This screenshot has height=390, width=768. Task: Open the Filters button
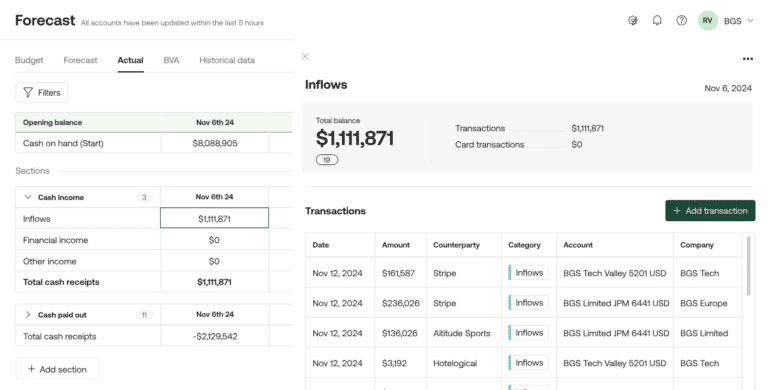click(x=42, y=93)
